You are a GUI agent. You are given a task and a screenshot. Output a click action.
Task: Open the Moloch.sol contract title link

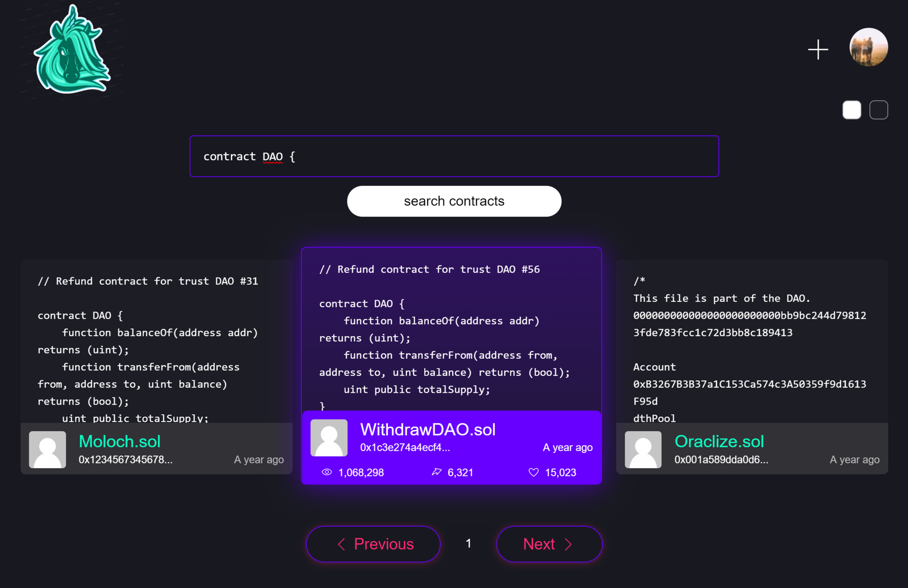coord(119,441)
